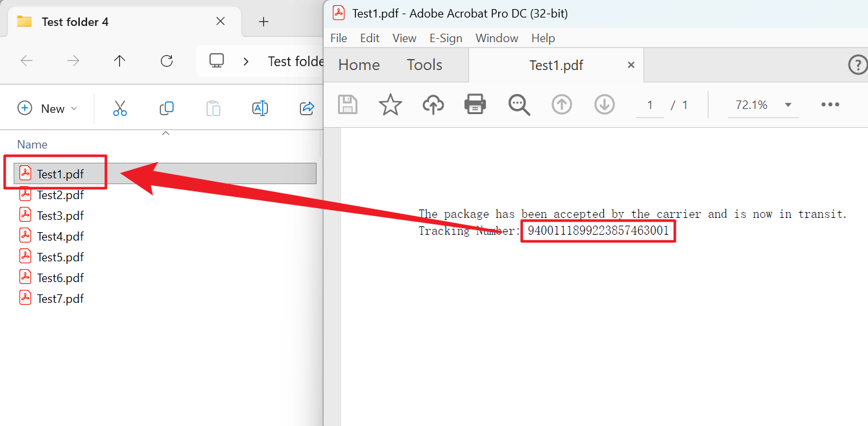868x426 pixels.
Task: Click the Cut scissors icon in Explorer
Action: (120, 108)
